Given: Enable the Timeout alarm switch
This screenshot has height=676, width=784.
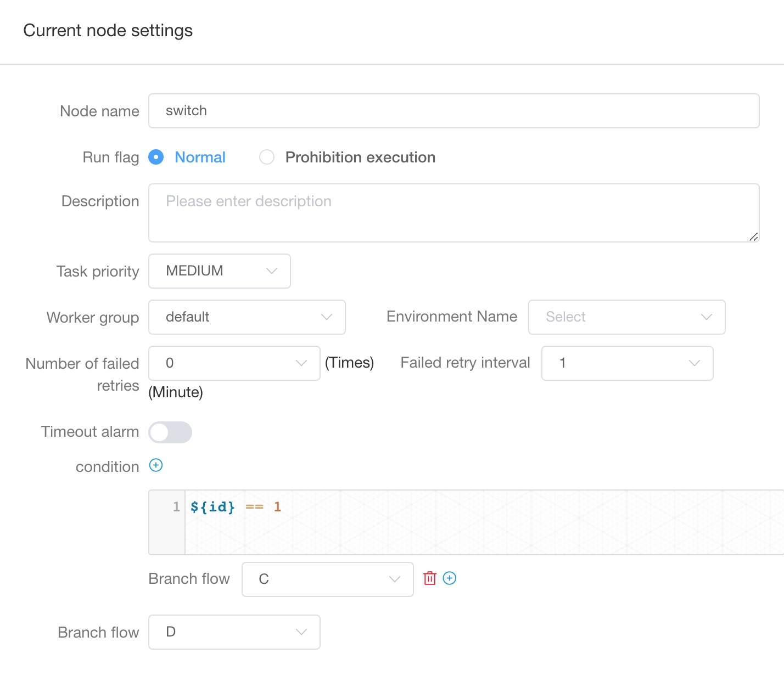Looking at the screenshot, I should click(x=170, y=432).
